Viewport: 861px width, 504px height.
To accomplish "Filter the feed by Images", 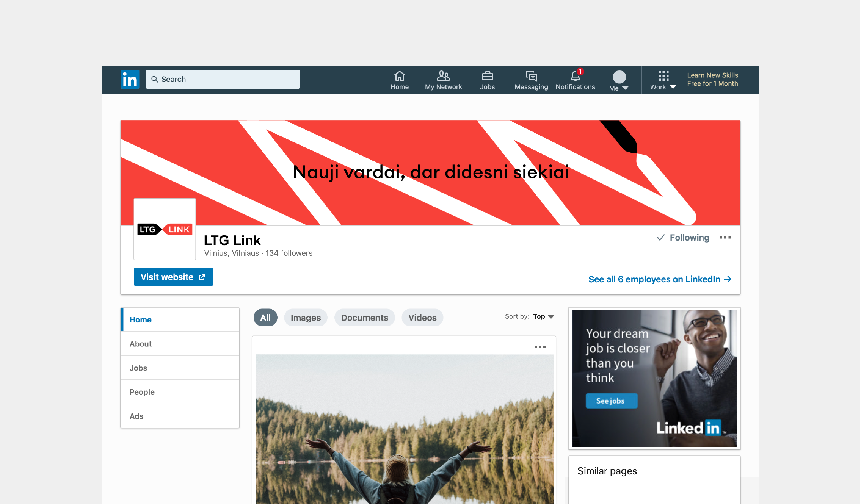I will [306, 318].
